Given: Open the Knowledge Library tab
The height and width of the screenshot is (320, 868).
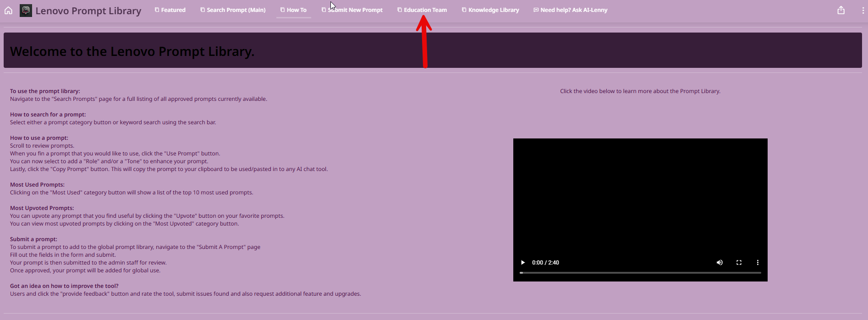Looking at the screenshot, I should point(490,10).
